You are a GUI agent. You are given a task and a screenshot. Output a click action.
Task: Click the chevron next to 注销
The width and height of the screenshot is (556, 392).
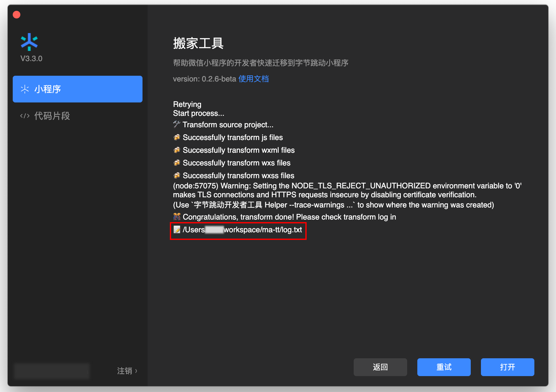coord(136,371)
